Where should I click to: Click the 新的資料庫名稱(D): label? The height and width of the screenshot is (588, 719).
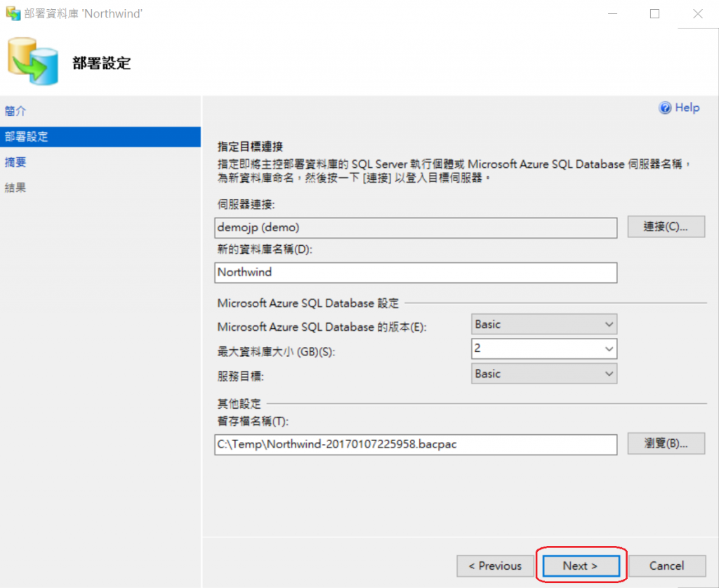pyautogui.click(x=265, y=249)
